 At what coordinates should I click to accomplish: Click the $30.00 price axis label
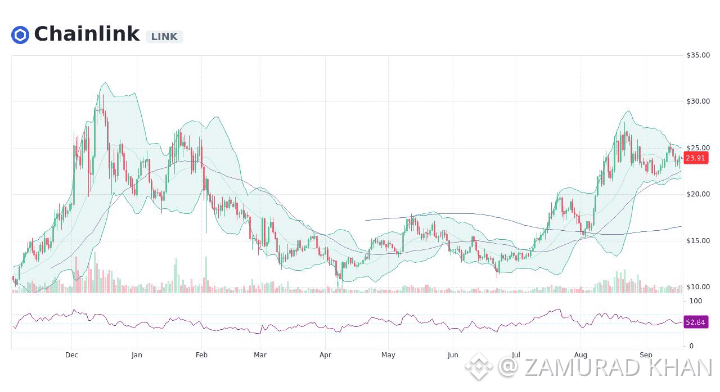click(698, 101)
